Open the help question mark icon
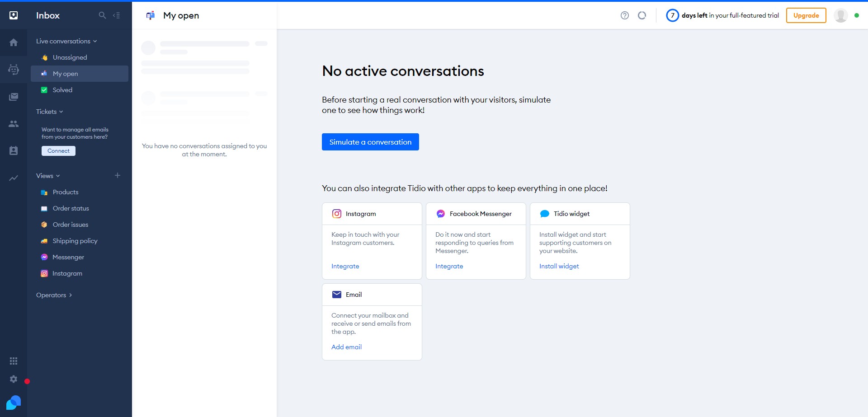868x417 pixels. [x=625, y=15]
